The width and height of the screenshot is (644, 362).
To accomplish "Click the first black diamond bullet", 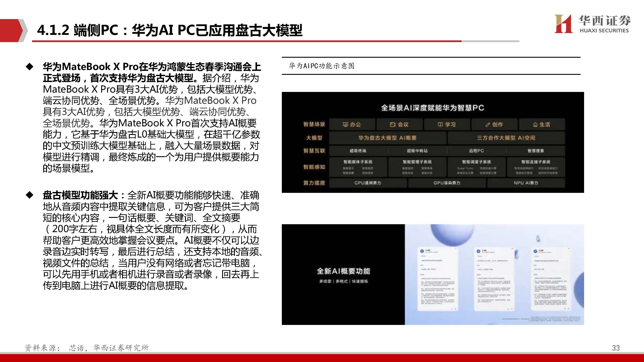I will pos(30,67).
